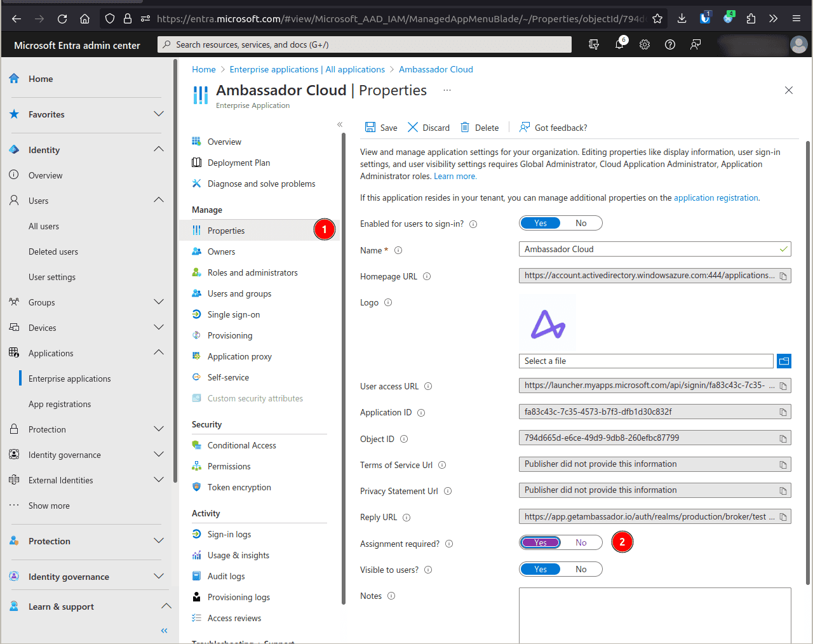Open All users in left nav
The height and width of the screenshot is (644, 813).
point(44,226)
